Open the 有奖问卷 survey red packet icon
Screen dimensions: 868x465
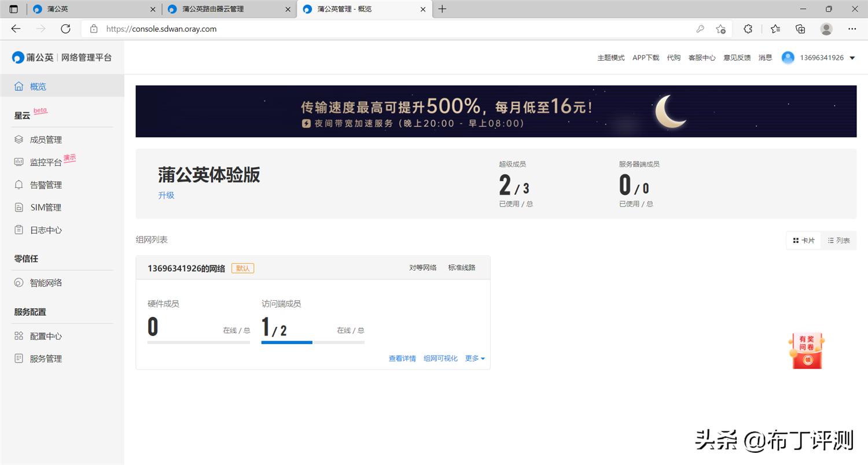(x=806, y=349)
